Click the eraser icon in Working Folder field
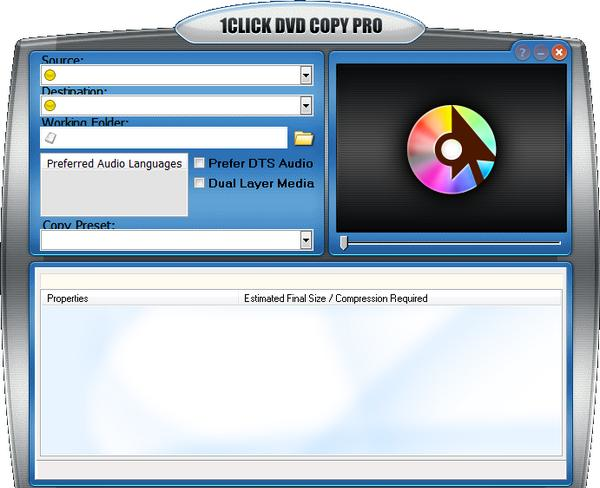Screen dimensions: 600x488 click(x=51, y=138)
